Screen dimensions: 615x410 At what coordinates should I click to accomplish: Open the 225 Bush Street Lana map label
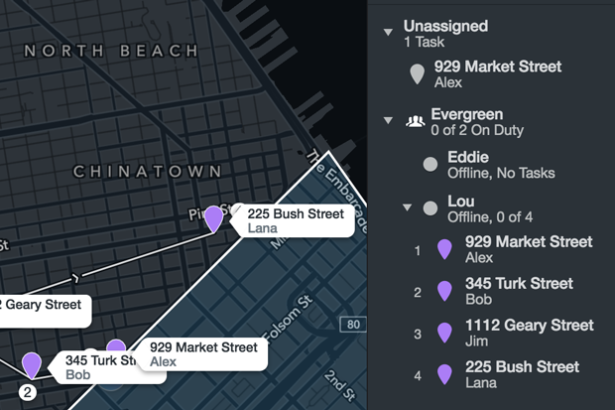292,221
